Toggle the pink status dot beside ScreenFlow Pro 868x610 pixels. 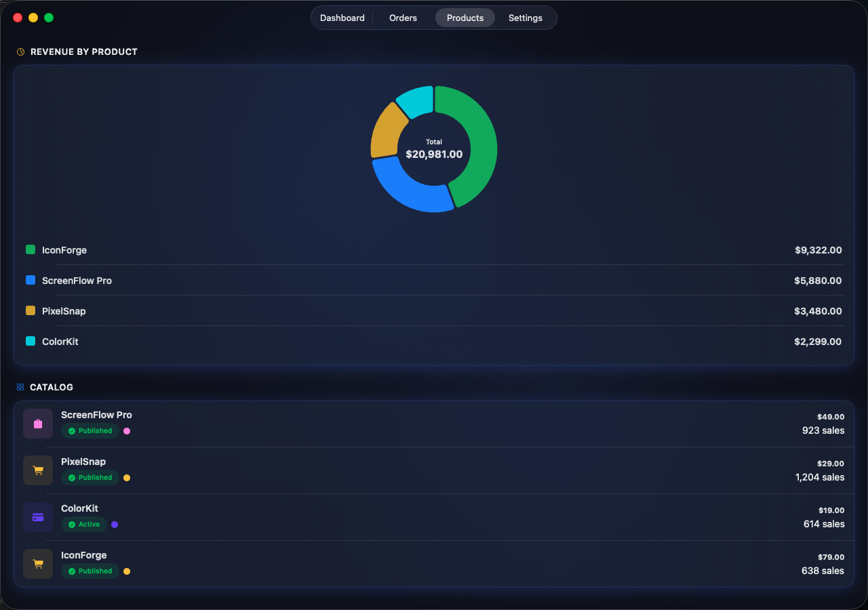pos(127,430)
